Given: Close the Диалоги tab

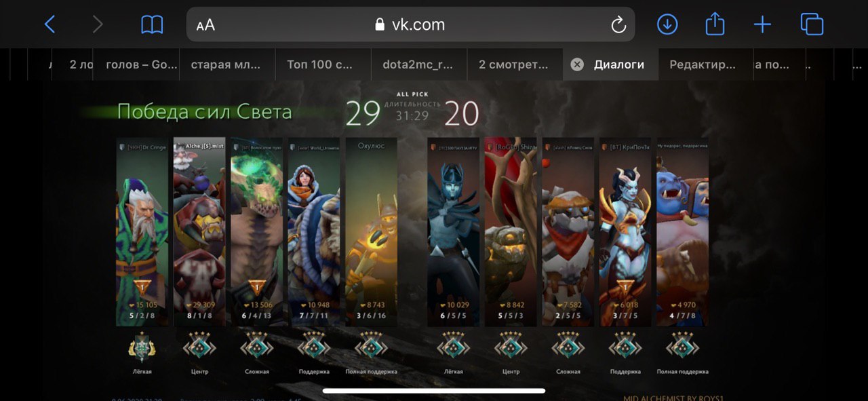Looking at the screenshot, I should pyautogui.click(x=577, y=64).
